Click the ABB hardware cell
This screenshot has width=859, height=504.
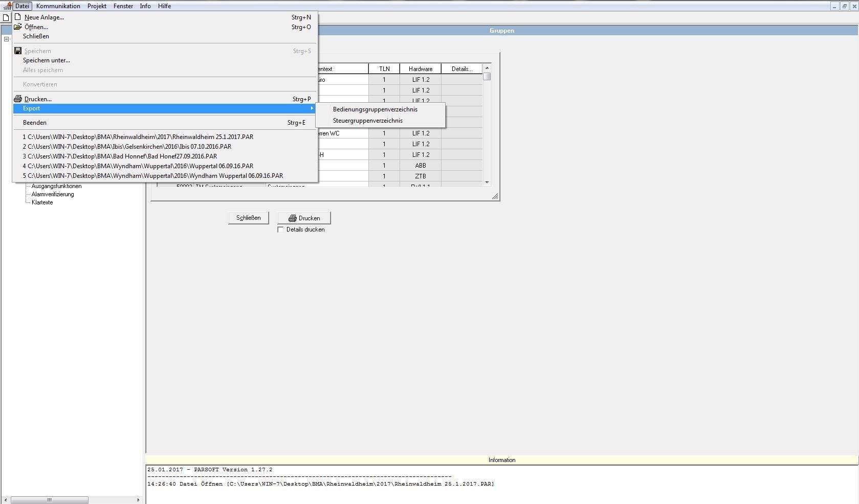coord(421,166)
